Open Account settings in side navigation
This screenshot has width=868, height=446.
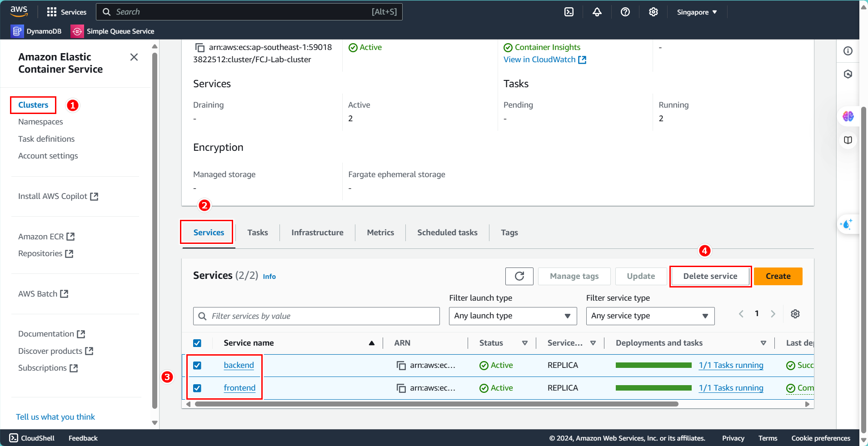pyautogui.click(x=48, y=156)
